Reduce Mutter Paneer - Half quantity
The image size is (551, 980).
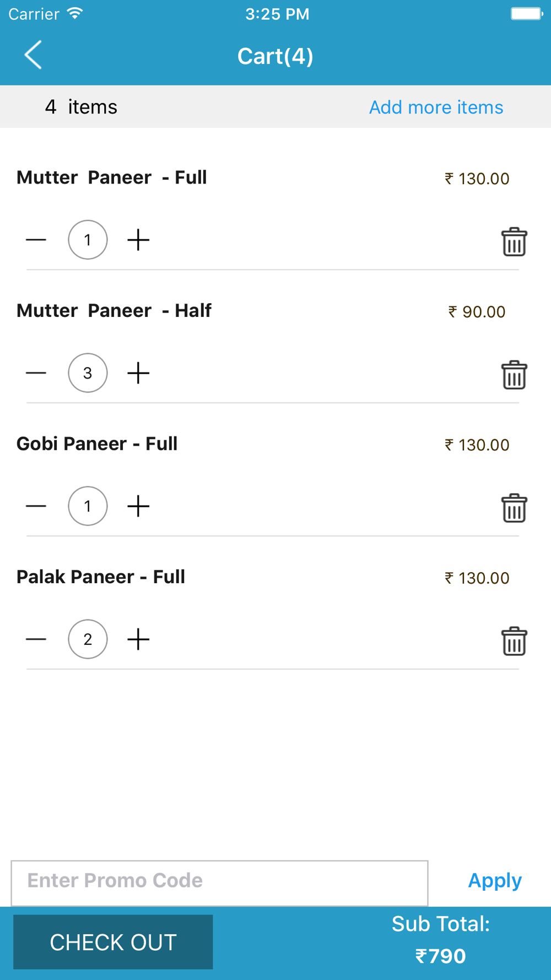click(x=36, y=373)
